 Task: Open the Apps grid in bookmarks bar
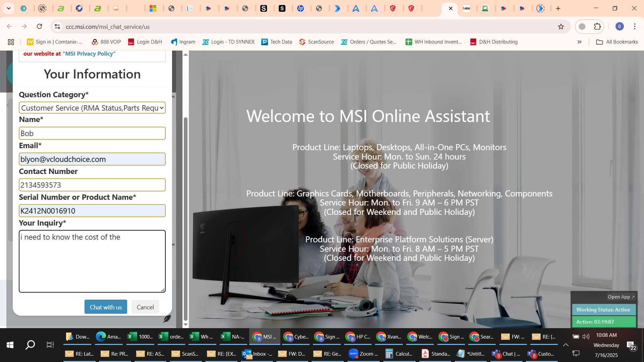[x=11, y=42]
